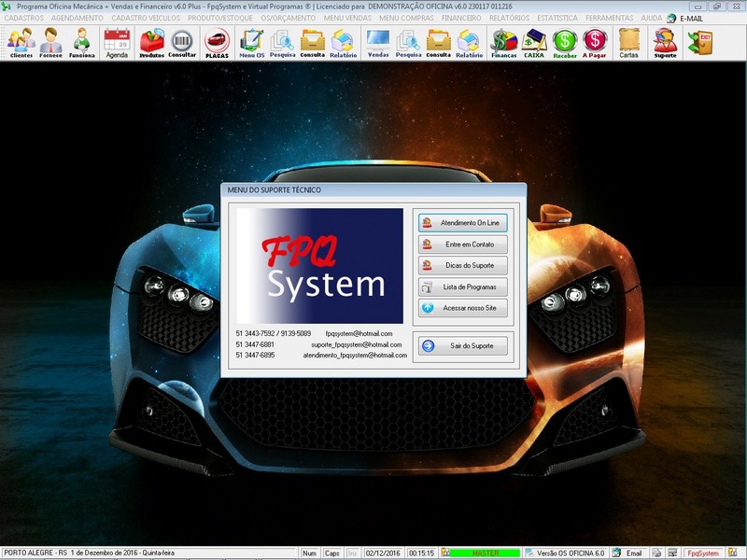The height and width of the screenshot is (560, 747).
Task: Click the Atendimento On Line button
Action: coord(462,223)
